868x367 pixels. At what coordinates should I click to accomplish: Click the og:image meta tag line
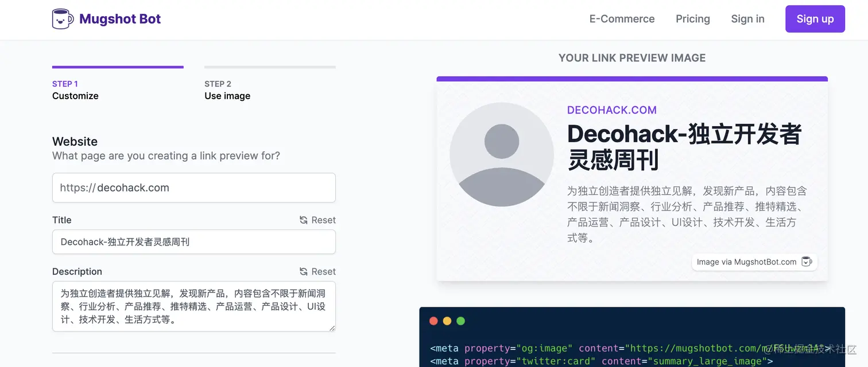(630, 348)
